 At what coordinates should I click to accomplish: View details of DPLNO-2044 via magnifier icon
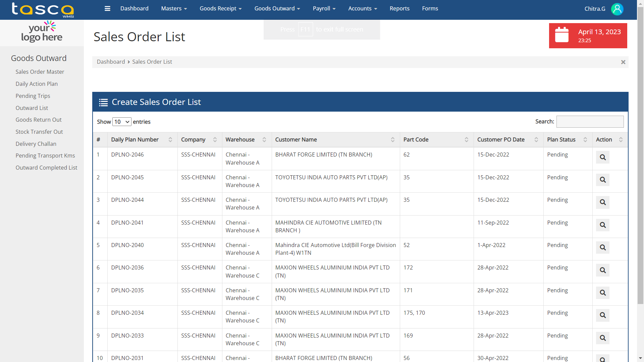tap(603, 202)
